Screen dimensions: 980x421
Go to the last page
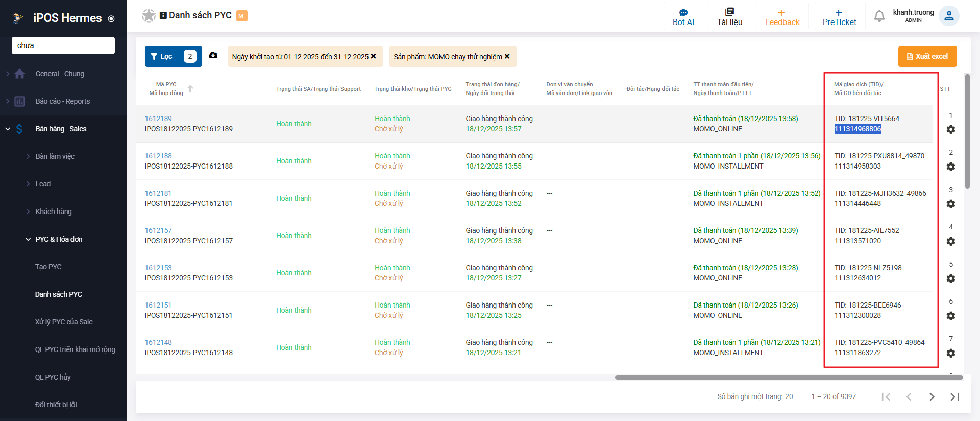coord(954,397)
